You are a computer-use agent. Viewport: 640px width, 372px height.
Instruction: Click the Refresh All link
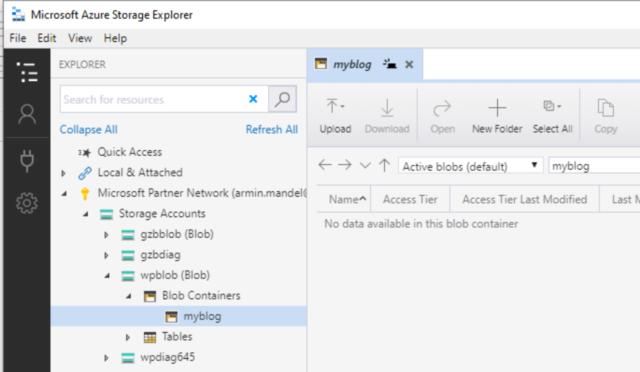click(271, 129)
